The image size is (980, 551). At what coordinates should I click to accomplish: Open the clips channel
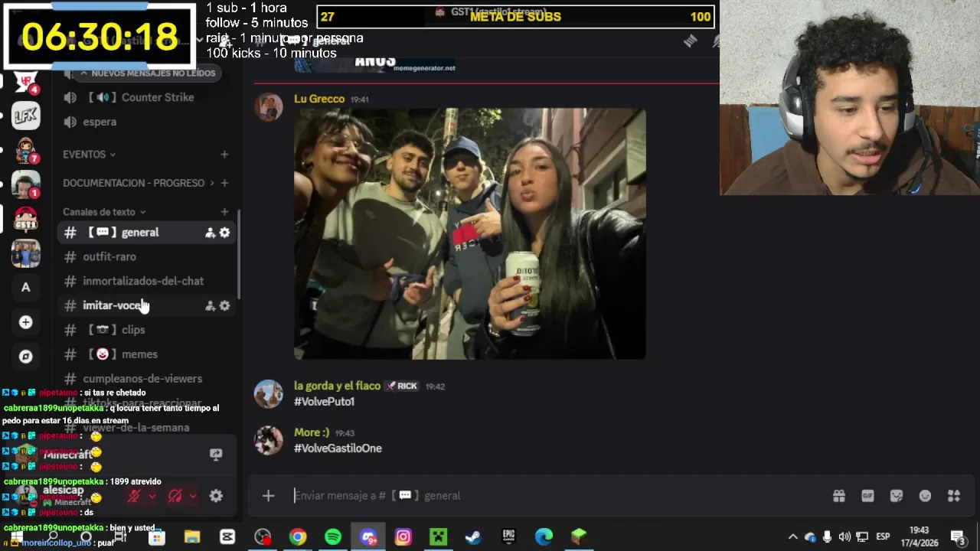click(x=146, y=330)
